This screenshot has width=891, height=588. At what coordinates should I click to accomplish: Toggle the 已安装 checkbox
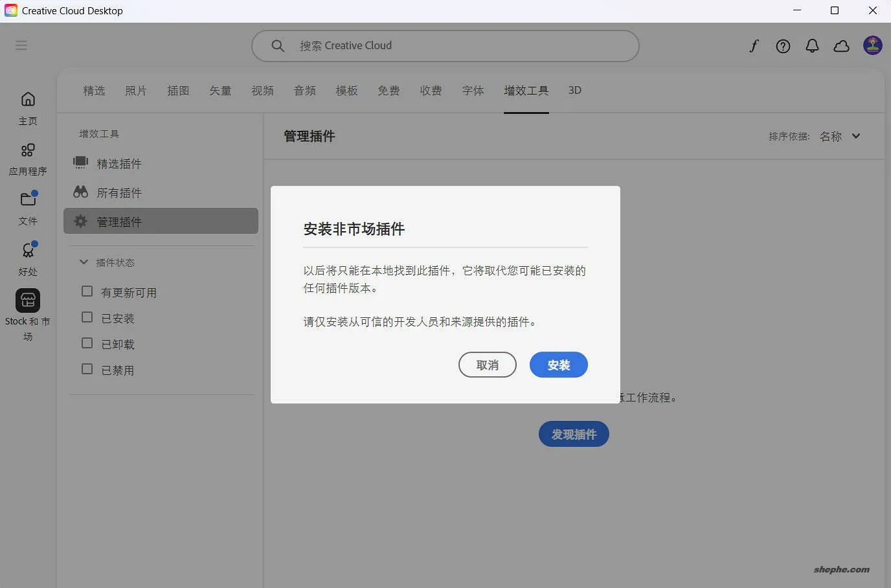(x=87, y=317)
